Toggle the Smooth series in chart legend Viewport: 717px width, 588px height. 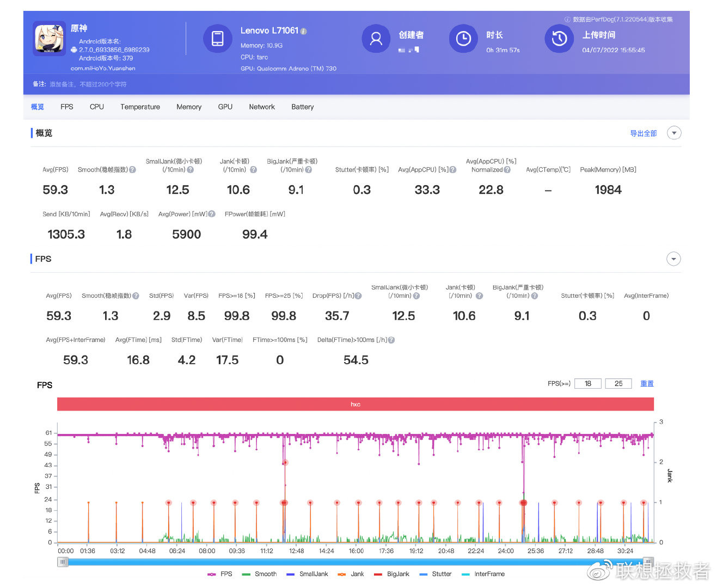pyautogui.click(x=259, y=574)
